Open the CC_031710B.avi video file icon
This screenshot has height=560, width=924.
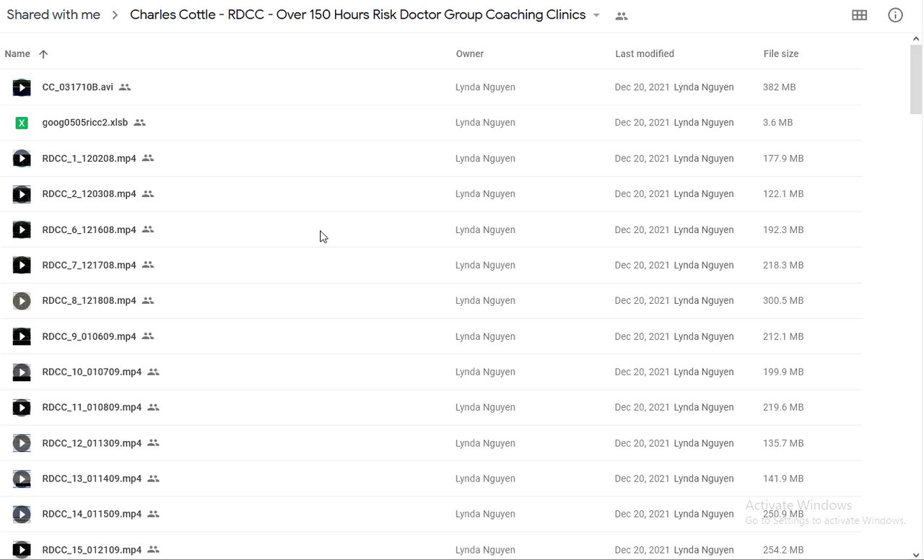[x=22, y=87]
